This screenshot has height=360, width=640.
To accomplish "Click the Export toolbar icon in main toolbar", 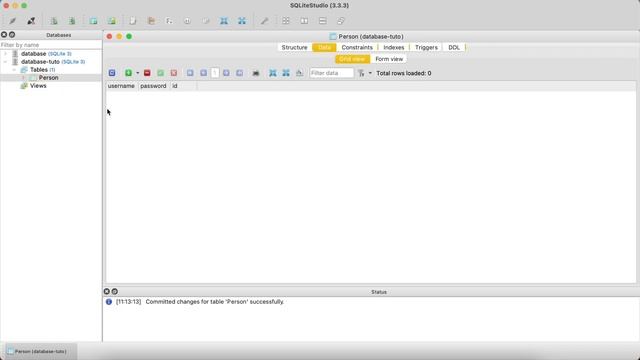I will (242, 21).
